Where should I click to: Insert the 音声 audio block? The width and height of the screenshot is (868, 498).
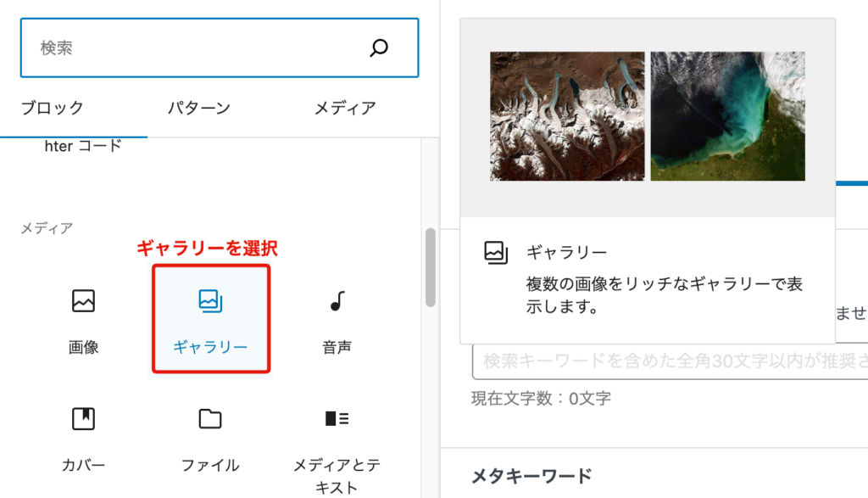[x=337, y=320]
